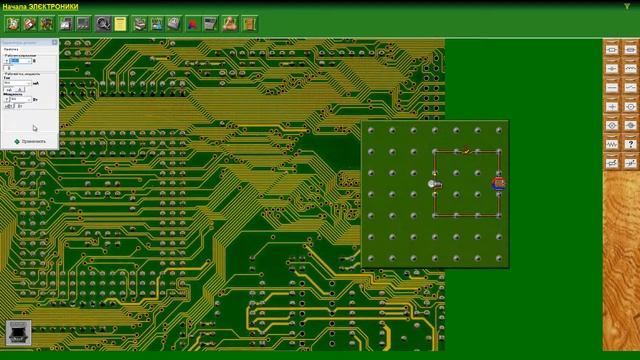Screen dimensions: 640x360
Task: Open the filled resistor symbol drawer
Action: tap(631, 50)
